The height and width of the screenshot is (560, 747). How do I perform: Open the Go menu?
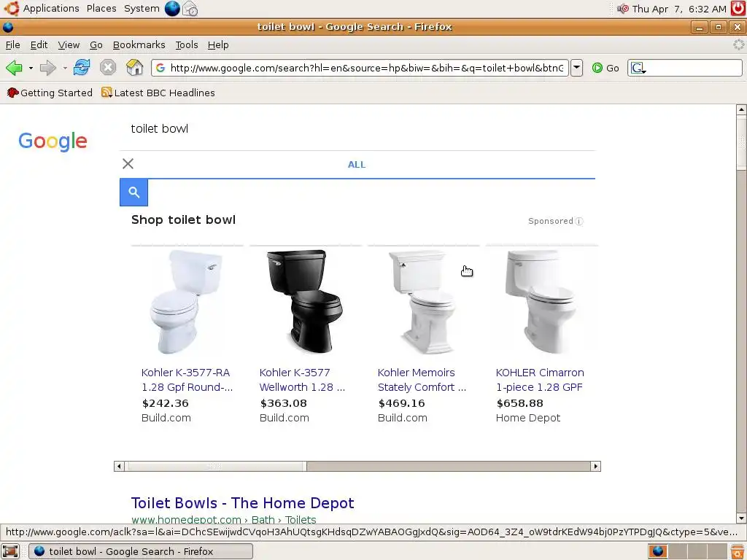96,44
